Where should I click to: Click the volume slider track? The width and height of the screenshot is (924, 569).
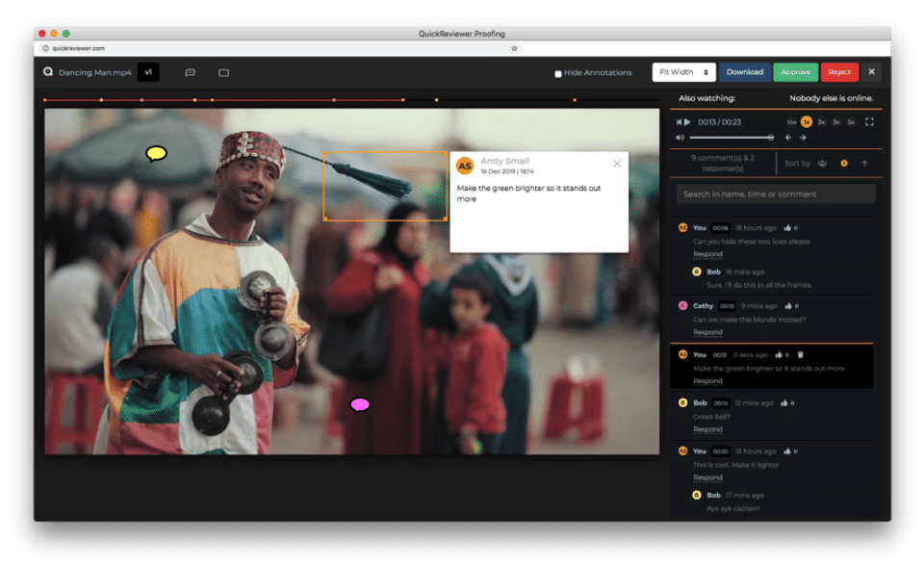(731, 138)
